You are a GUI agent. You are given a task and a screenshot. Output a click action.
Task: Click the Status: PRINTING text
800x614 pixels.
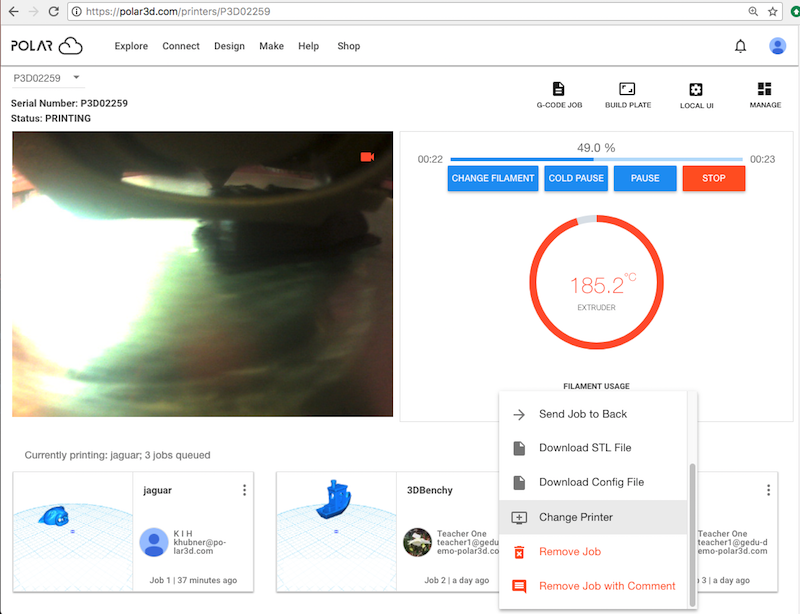click(x=51, y=118)
